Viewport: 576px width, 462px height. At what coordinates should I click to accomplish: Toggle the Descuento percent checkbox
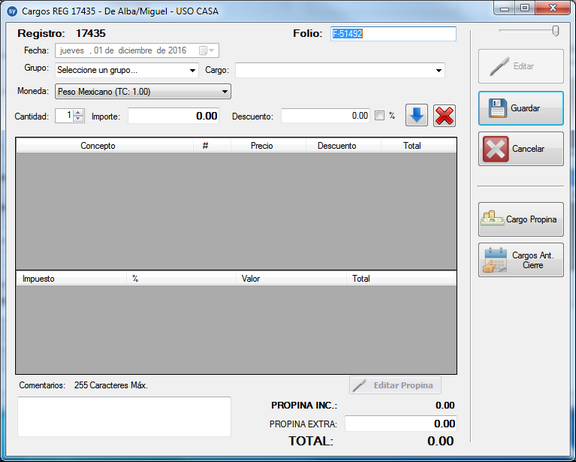pyautogui.click(x=379, y=116)
